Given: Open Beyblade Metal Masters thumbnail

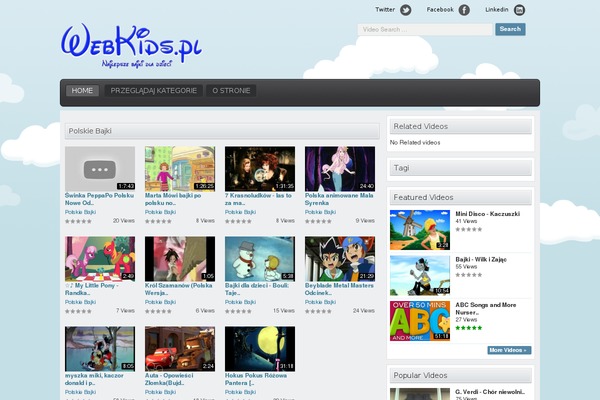Looking at the screenshot, I should click(x=340, y=259).
